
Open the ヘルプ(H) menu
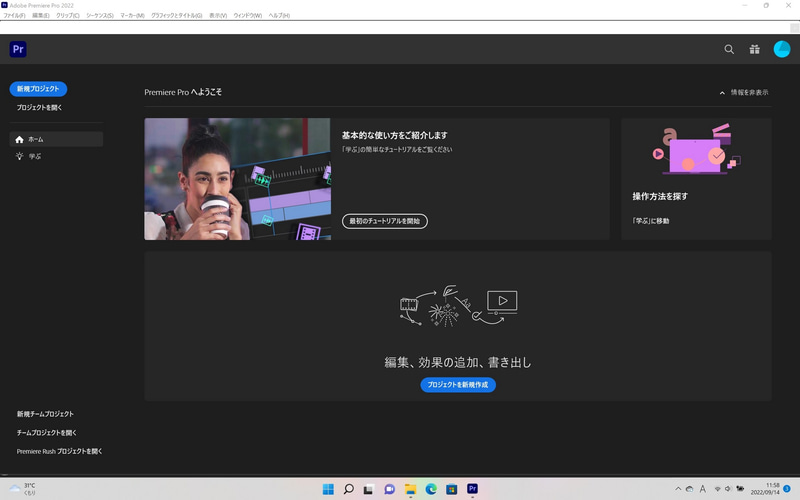point(279,15)
